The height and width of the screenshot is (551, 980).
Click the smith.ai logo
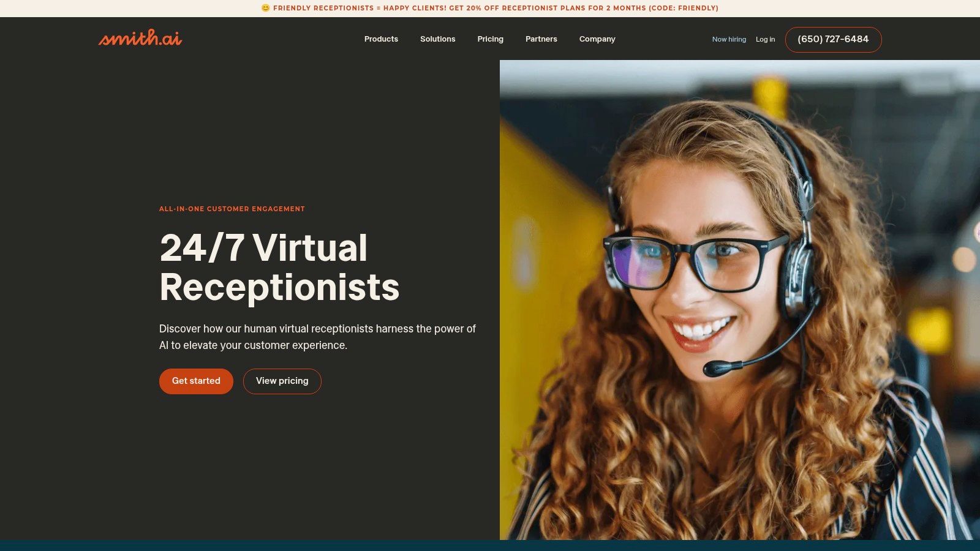click(x=140, y=39)
